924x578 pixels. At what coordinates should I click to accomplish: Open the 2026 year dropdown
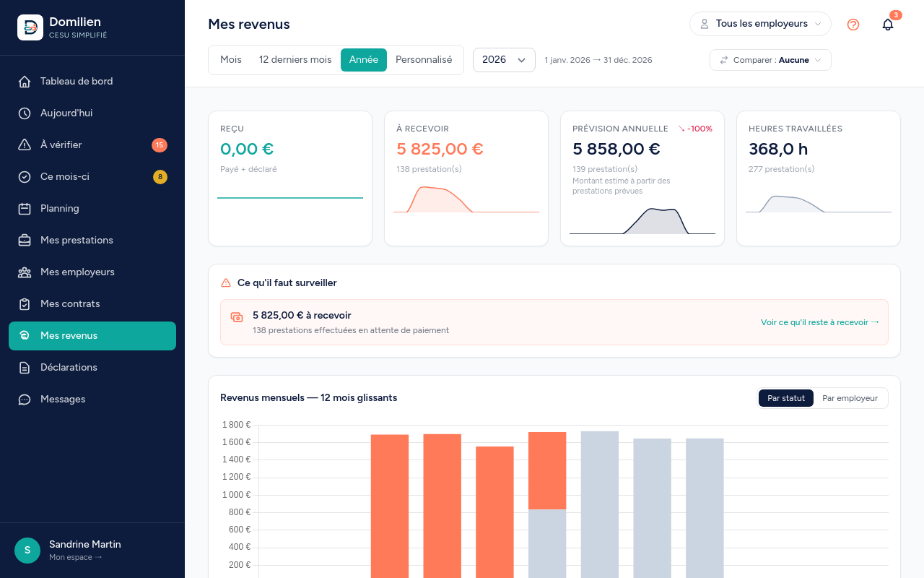tap(504, 60)
